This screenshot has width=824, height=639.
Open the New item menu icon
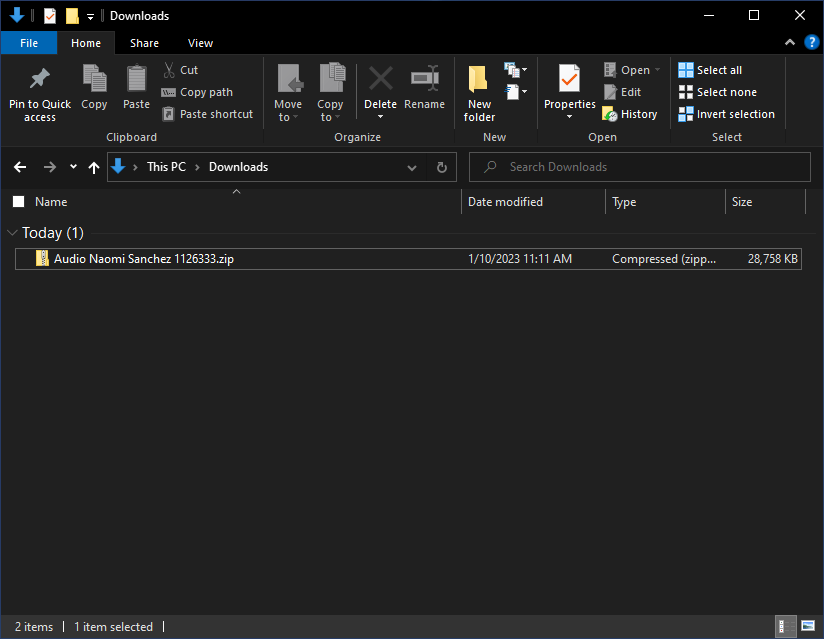[516, 69]
